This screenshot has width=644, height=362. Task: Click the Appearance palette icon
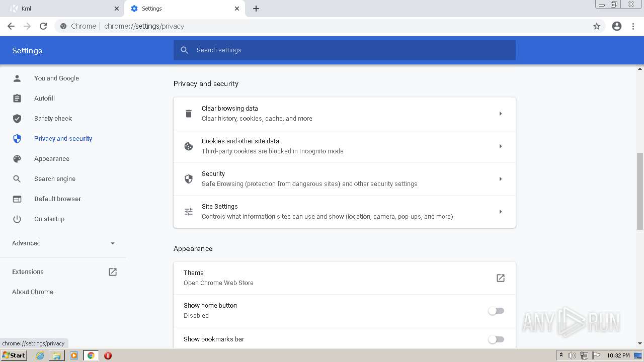[17, 159]
